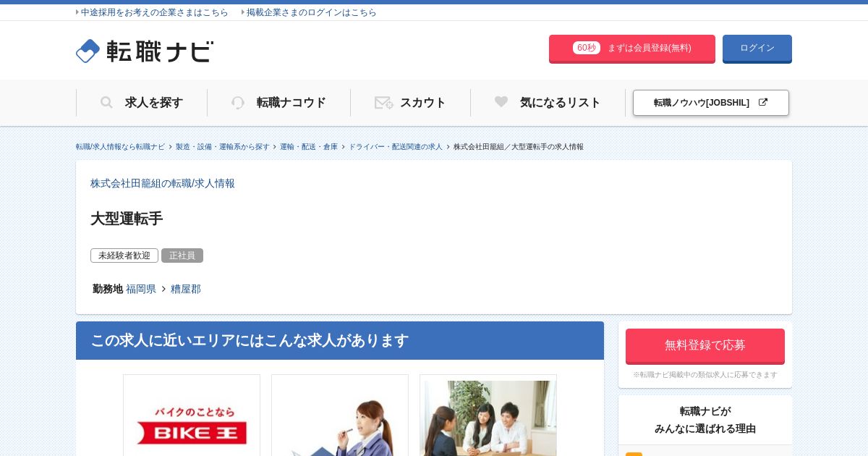The width and height of the screenshot is (868, 456).
Task: Click the ※転職ナビ掲載中の類似求人に応募できます note
Action: click(x=705, y=375)
